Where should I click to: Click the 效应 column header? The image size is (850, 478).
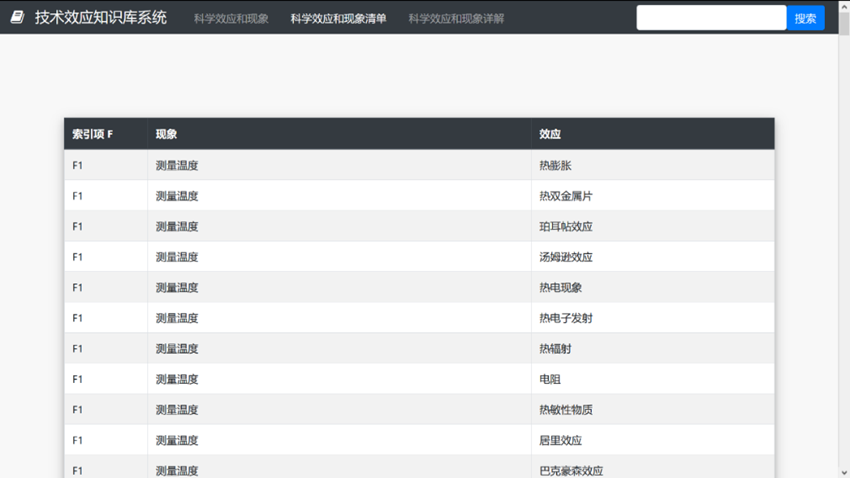(653, 134)
